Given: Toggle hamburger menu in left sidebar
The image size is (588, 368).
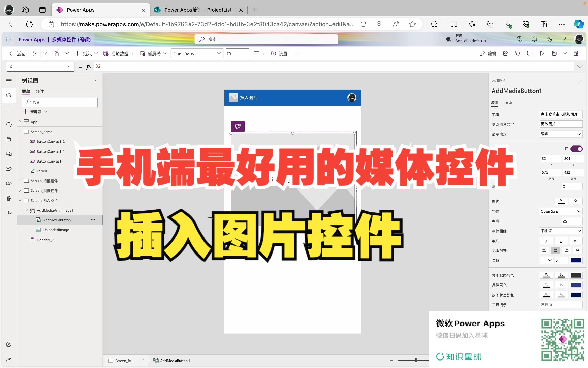Looking at the screenshot, I should click(9, 81).
